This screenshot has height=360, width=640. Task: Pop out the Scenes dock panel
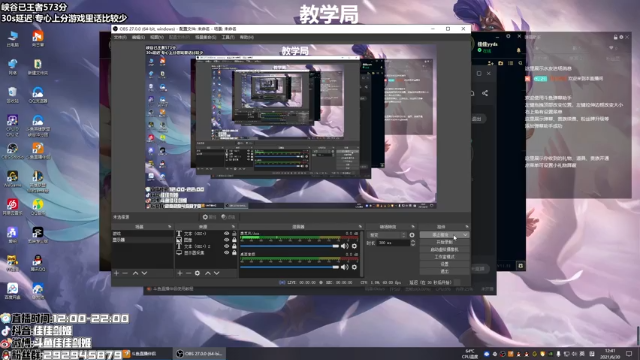[x=169, y=227]
